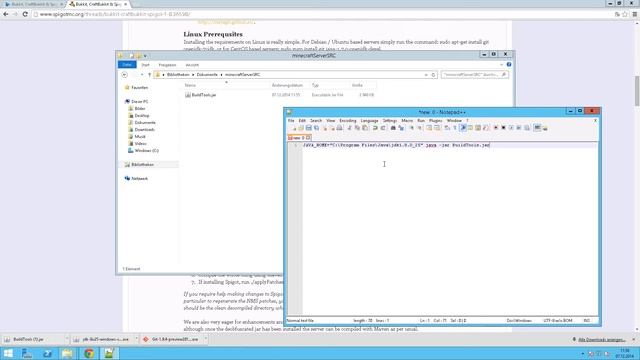
Task: Open the File menu in Notepad++
Action: [x=291, y=121]
